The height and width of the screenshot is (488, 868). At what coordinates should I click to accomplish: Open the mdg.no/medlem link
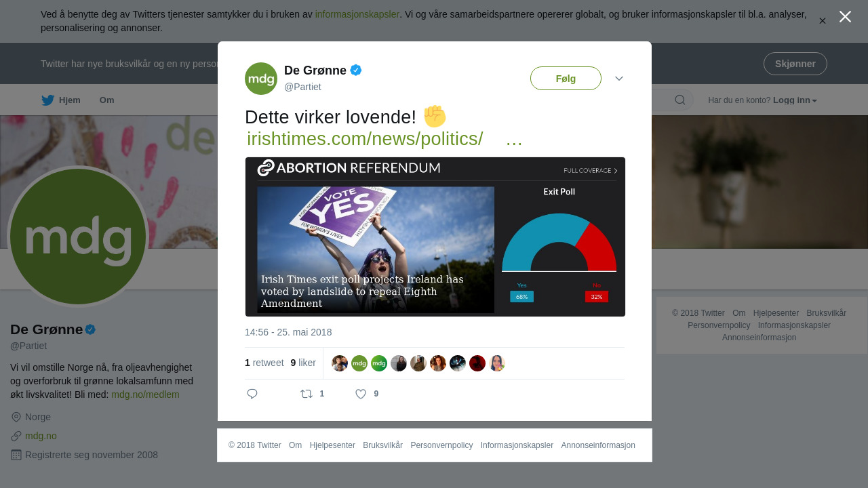click(145, 394)
